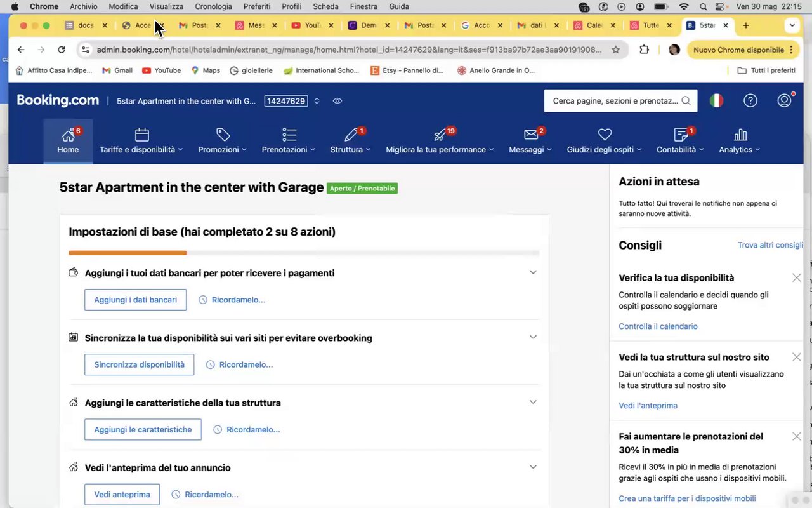Switch to the docs tab
Viewport: 812px width, 508px height.
(87, 25)
